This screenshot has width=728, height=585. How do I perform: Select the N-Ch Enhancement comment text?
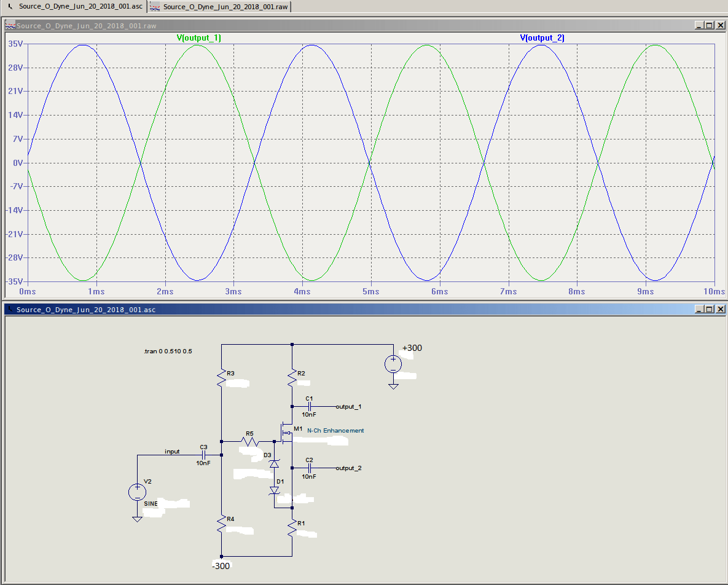(335, 431)
